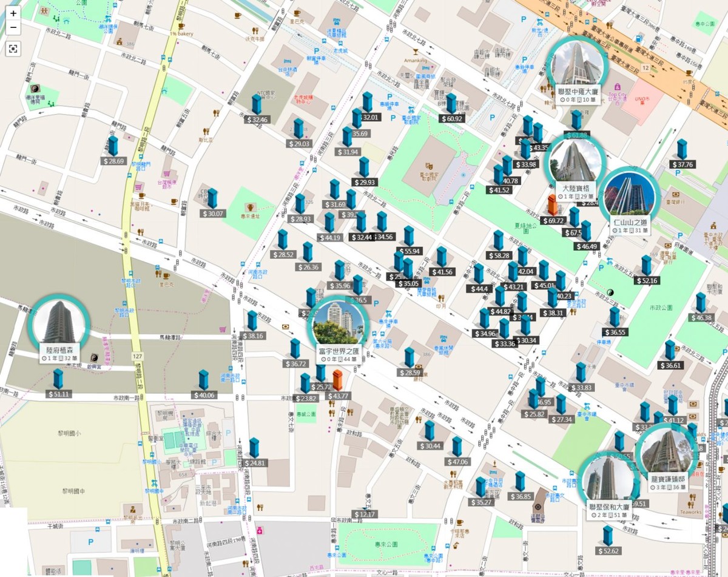Select the building marker priced $41.56
The height and width of the screenshot is (577, 728).
tap(442, 262)
